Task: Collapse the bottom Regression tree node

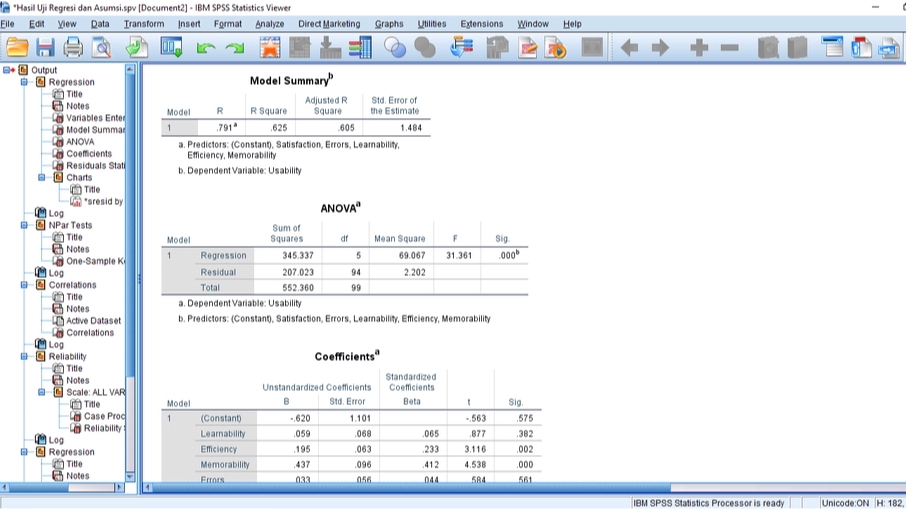Action: tap(24, 452)
